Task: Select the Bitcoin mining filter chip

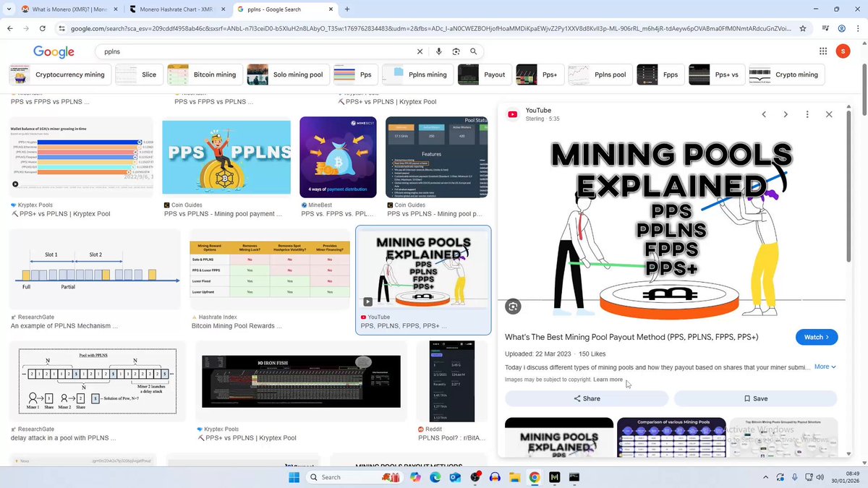Action: [x=204, y=74]
